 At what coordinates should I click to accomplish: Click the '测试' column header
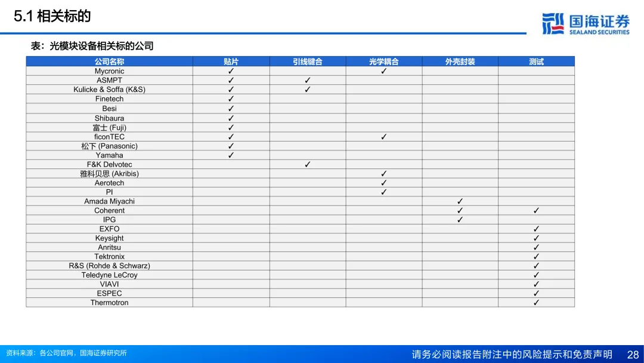point(537,61)
